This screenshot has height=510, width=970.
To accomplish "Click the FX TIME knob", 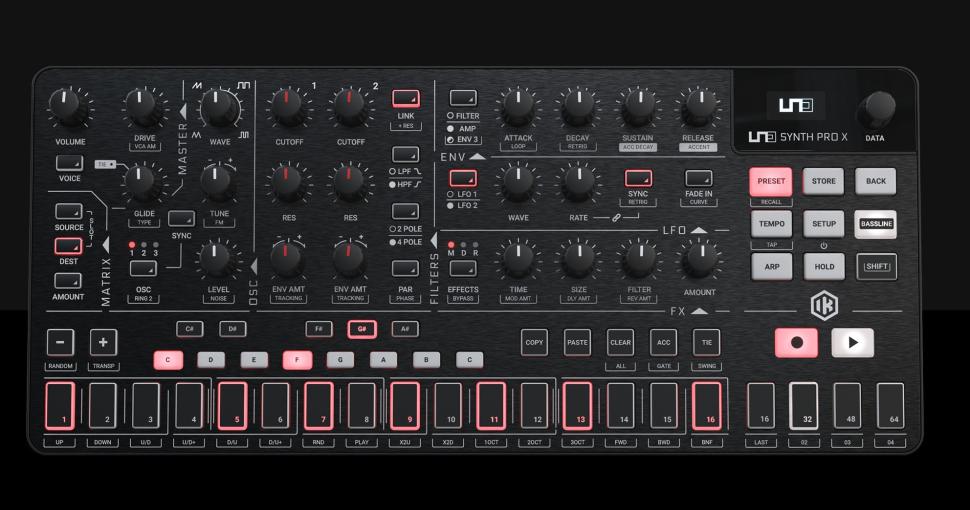I will click(x=518, y=259).
